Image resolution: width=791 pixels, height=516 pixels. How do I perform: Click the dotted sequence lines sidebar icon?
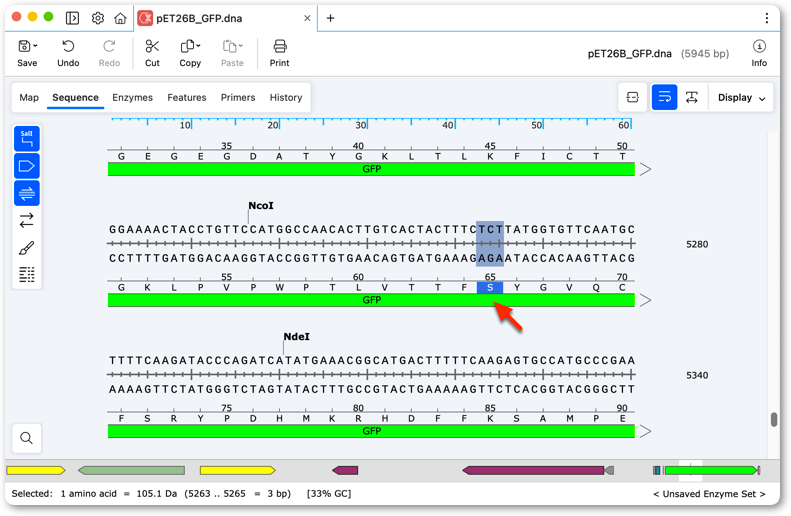[27, 275]
